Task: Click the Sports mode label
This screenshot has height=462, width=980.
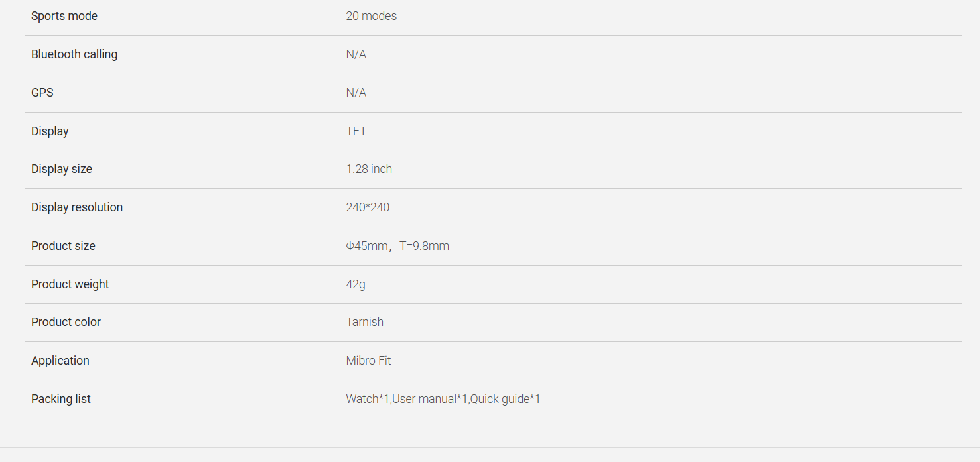Action: coord(64,16)
